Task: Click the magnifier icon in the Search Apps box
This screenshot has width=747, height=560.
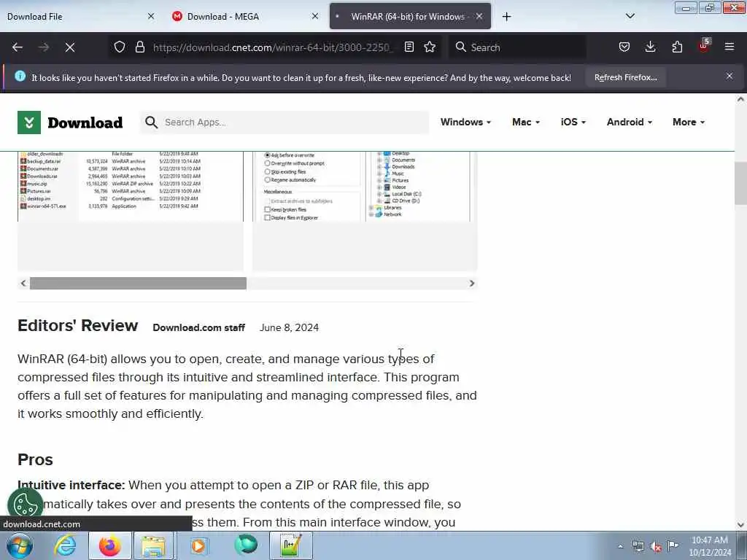Action: coord(151,122)
